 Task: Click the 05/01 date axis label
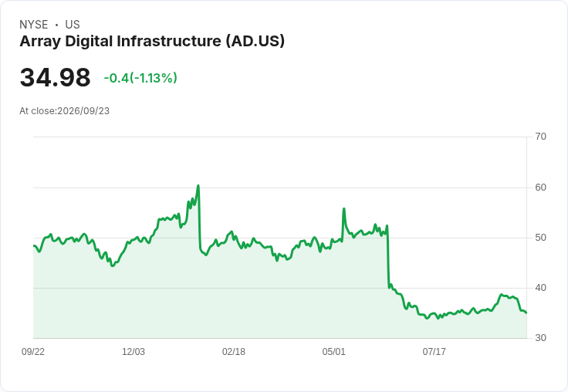333,351
